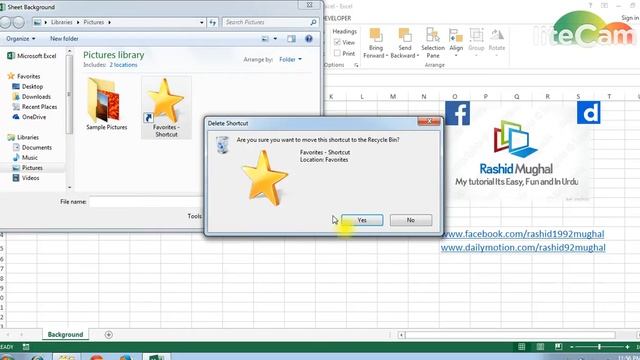
Task: Open Recent Places in navigation pane
Action: pos(35,107)
